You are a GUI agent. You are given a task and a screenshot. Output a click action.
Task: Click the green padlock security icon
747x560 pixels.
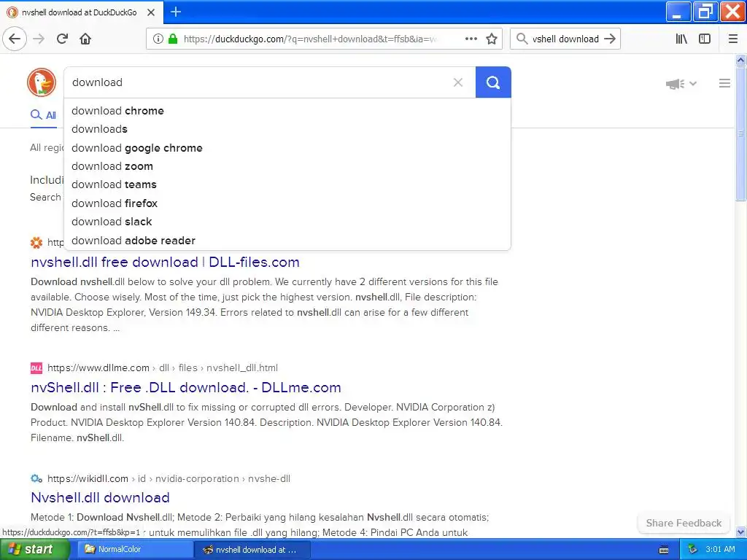[x=173, y=39]
